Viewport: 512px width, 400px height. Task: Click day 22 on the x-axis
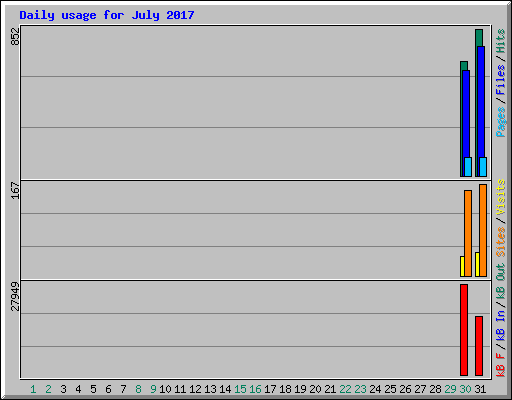[345, 389]
